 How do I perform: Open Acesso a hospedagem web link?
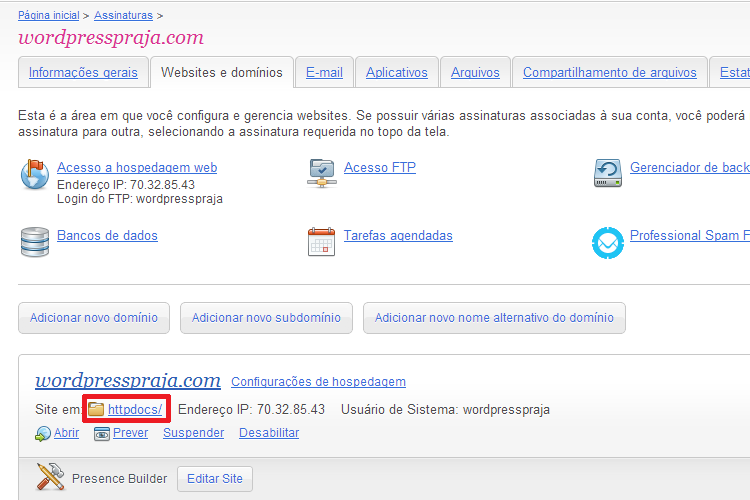click(137, 167)
